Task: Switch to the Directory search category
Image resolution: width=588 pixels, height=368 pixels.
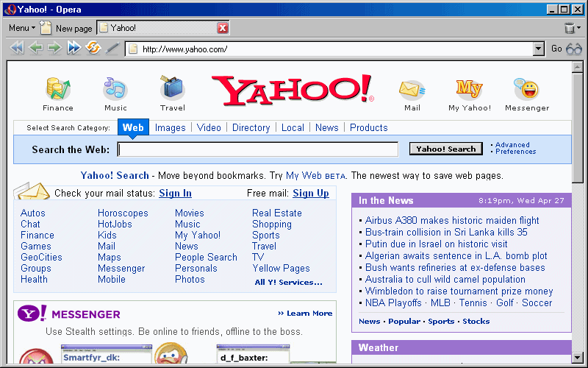Action: point(251,127)
